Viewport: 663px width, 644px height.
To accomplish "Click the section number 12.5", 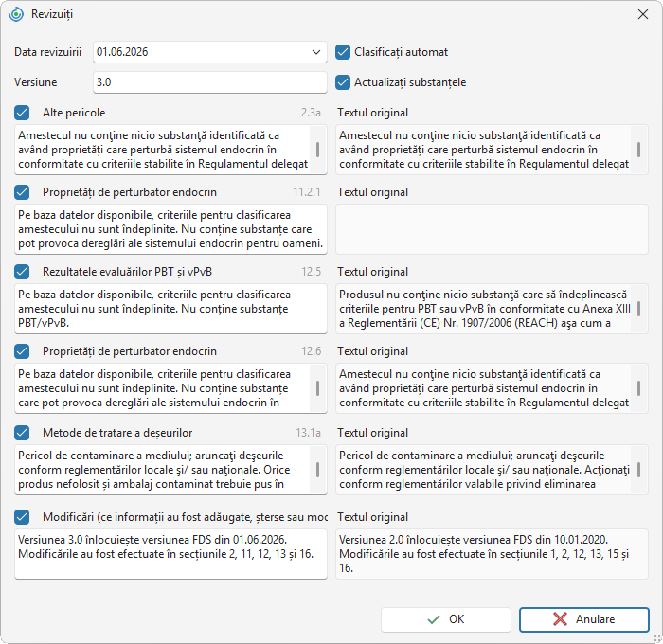I will point(312,272).
